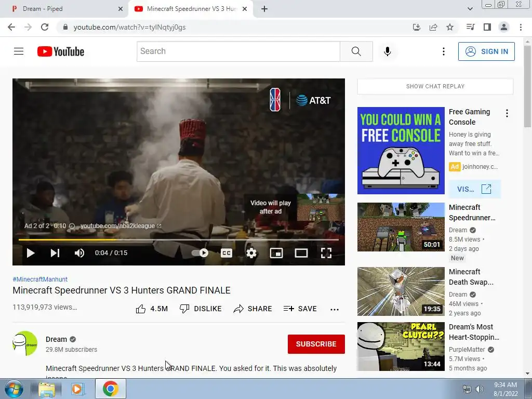Viewport: 532px width, 399px height.
Task: Share this page icon in address bar
Action: [433, 27]
